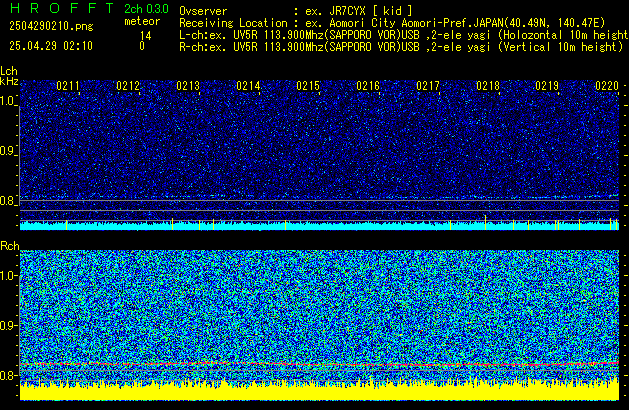Select the 0215 time marker
The width and height of the screenshot is (629, 410).
coord(308,86)
